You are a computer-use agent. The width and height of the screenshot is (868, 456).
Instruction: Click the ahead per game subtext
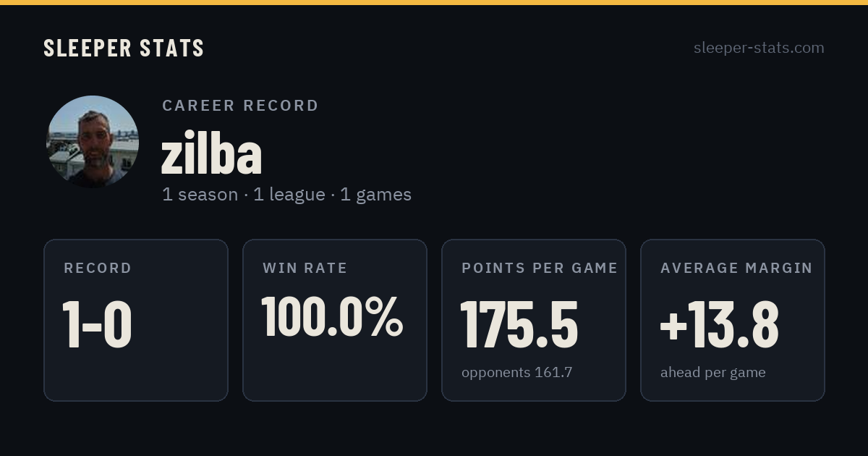[x=713, y=373]
